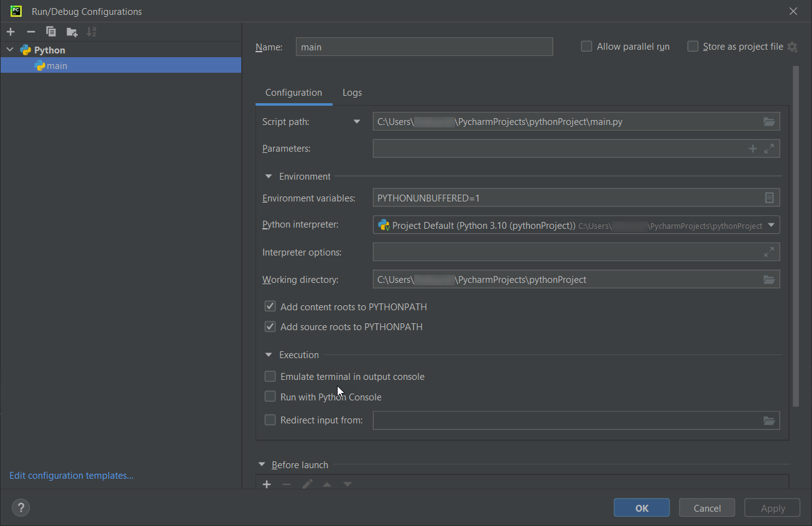Collapse the Python configurations tree node
The width and height of the screenshot is (812, 526).
[10, 50]
